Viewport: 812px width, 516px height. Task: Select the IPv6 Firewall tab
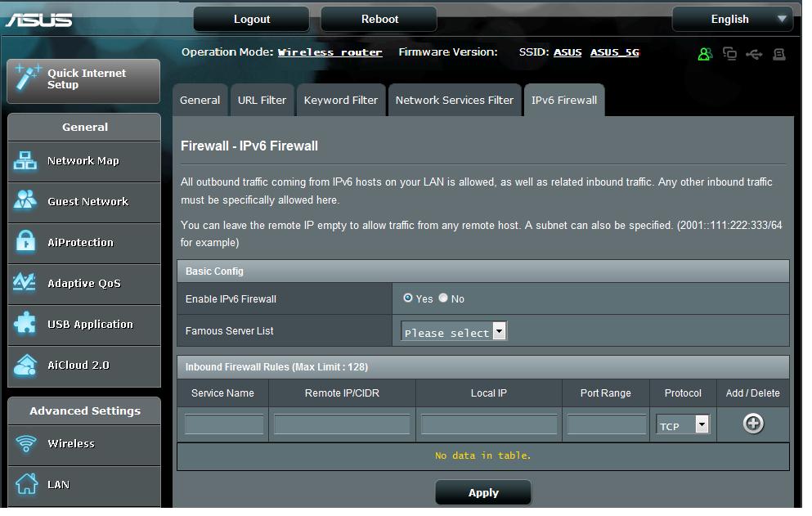[x=564, y=100]
